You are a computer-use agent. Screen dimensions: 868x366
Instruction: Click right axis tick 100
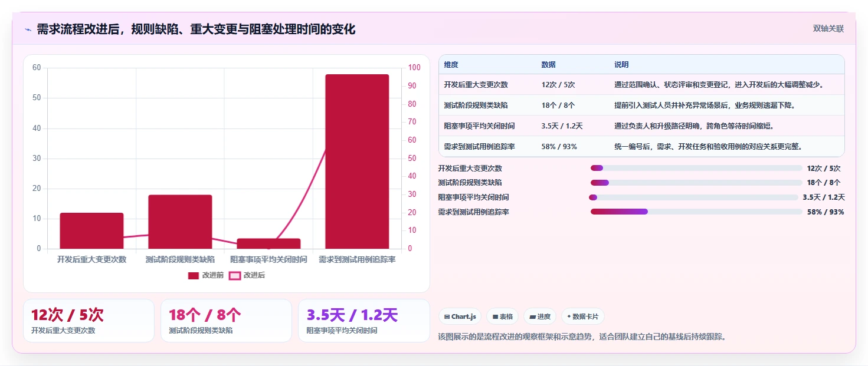[x=414, y=68]
